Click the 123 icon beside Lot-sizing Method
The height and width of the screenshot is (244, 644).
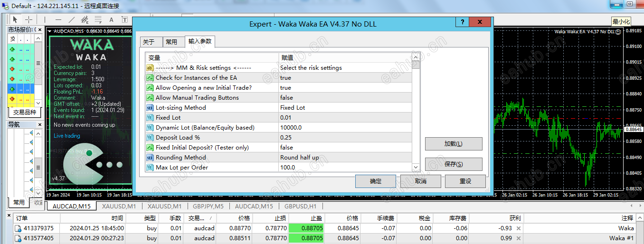(150, 108)
